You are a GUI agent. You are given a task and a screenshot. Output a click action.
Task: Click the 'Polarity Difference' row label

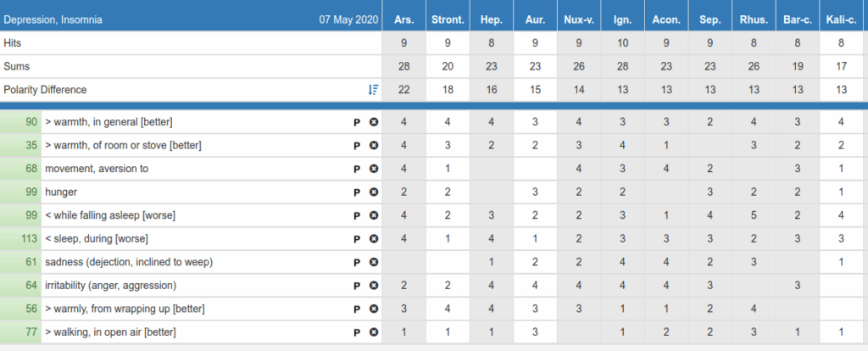pos(45,89)
